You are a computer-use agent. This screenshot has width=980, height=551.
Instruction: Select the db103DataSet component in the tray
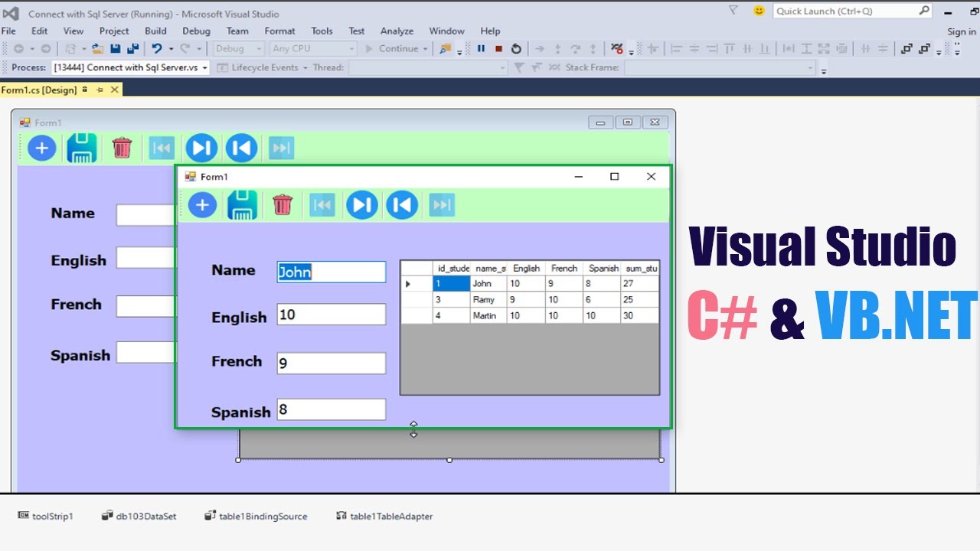[x=139, y=516]
